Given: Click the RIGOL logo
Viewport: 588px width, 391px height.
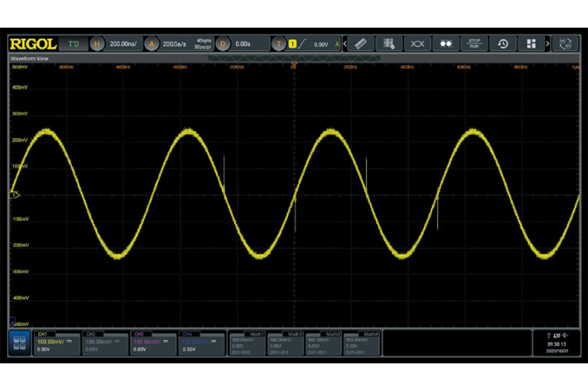Looking at the screenshot, I should (x=32, y=44).
